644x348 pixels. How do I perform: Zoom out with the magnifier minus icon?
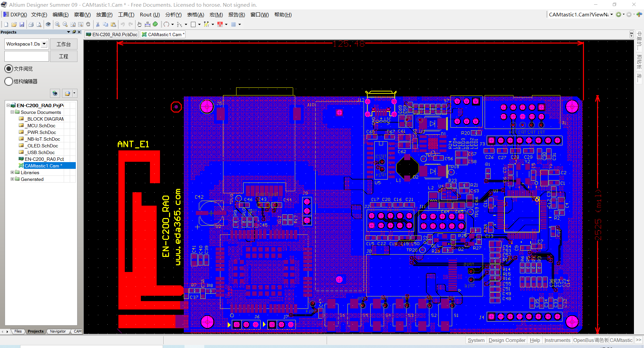(65, 24)
